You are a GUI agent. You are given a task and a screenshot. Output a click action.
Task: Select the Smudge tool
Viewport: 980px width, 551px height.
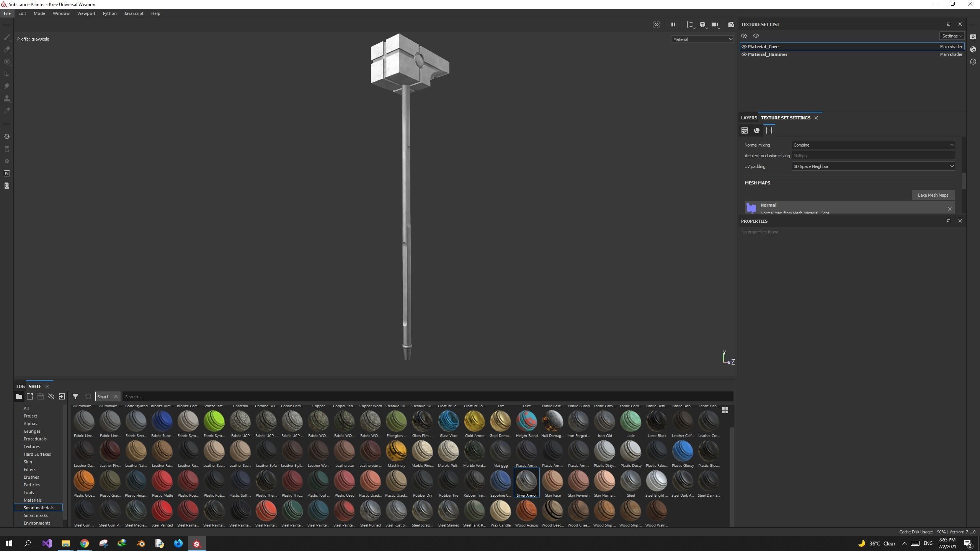(7, 86)
